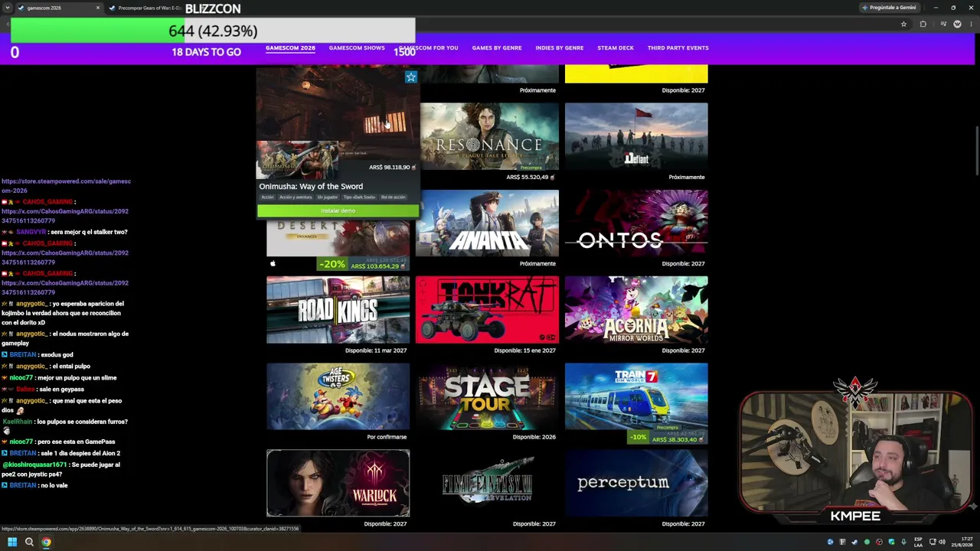Click the page vertical scrollbar thumb
The image size is (980, 551).
[976, 149]
